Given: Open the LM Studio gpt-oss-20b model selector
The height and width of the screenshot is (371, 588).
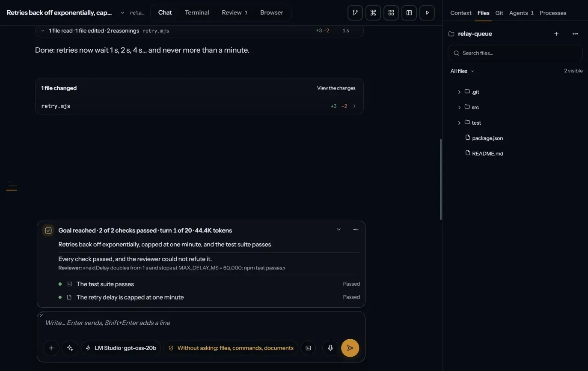Looking at the screenshot, I should [121, 348].
